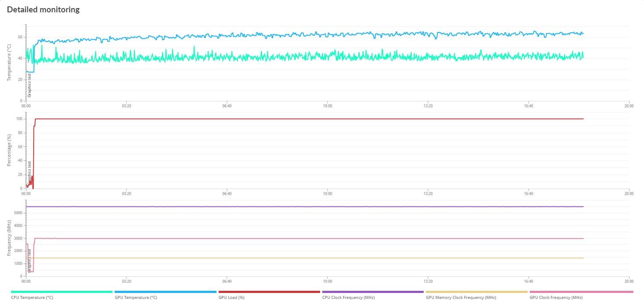Click the Temperature (°C) axis title
This screenshot has height=307, width=644.
pos(9,63)
